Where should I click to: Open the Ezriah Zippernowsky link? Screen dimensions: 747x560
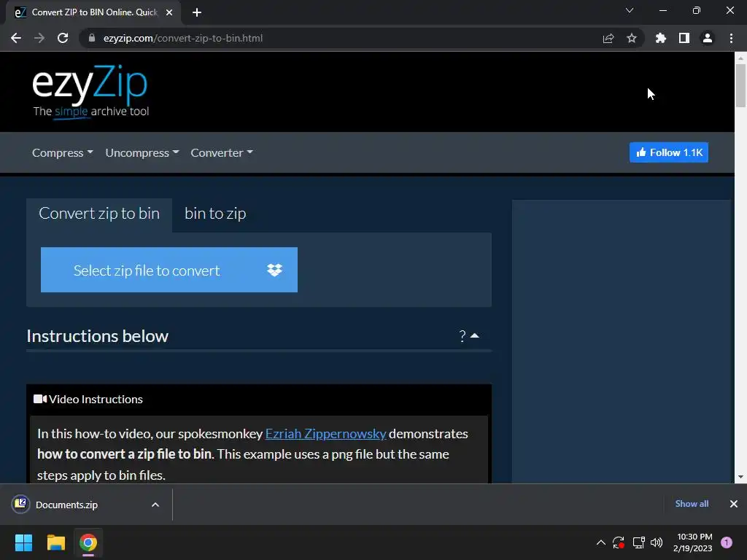click(x=325, y=434)
